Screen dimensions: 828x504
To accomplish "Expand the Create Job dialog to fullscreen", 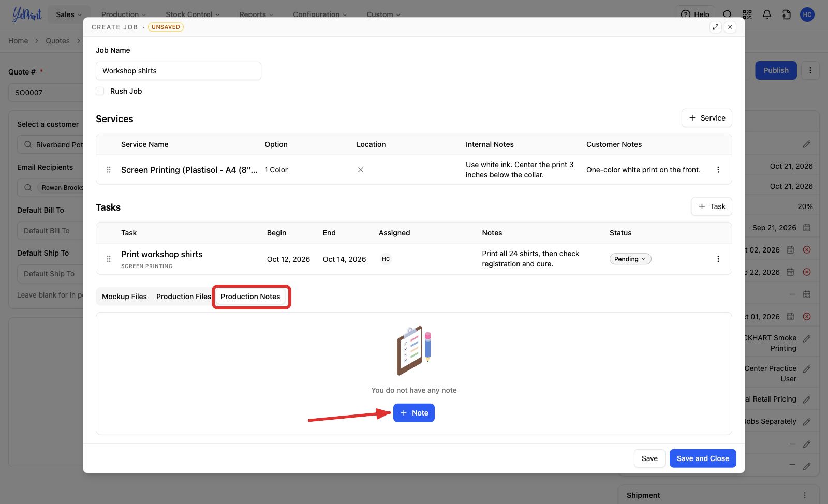I will click(x=716, y=27).
